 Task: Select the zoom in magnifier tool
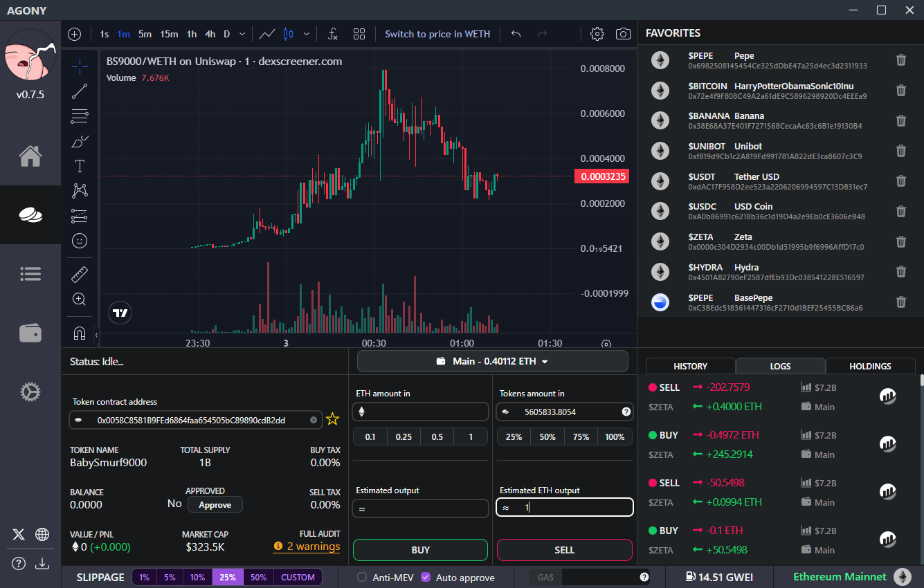(x=80, y=300)
